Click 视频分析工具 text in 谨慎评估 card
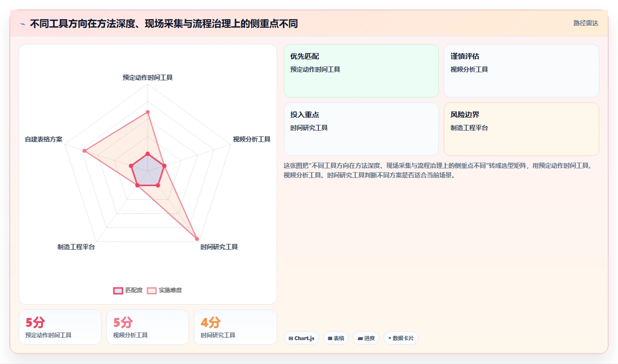Screen dimensions: 618x364 click(x=469, y=69)
